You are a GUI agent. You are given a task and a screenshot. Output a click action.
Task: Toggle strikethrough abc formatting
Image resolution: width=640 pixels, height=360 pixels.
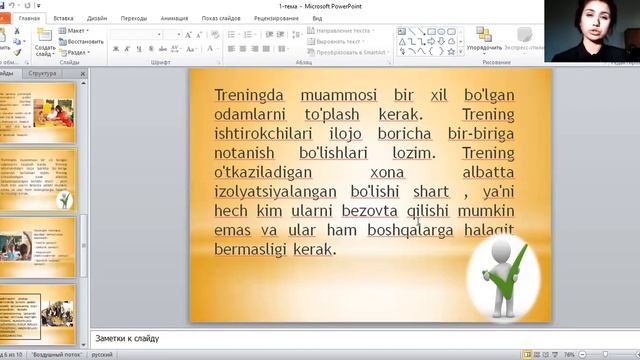(162, 49)
